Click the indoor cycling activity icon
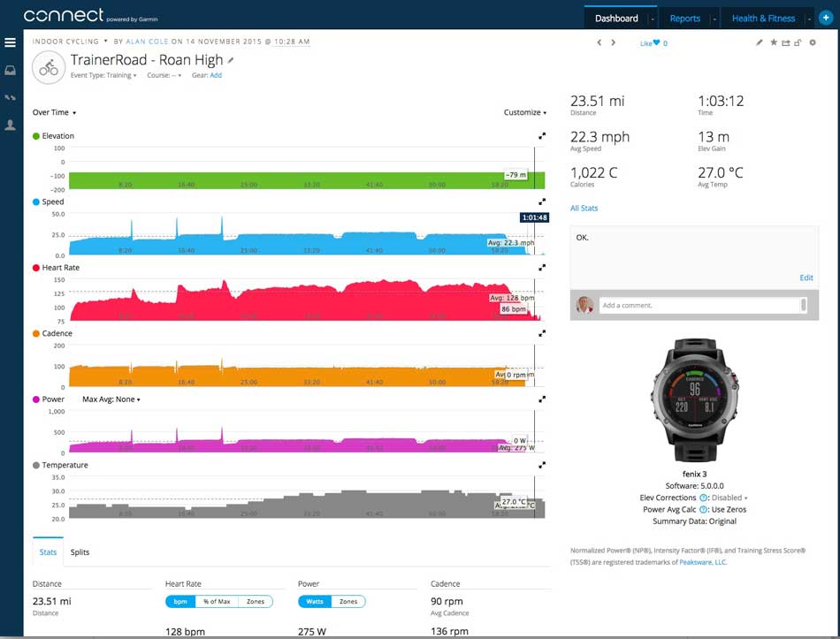 (x=49, y=67)
